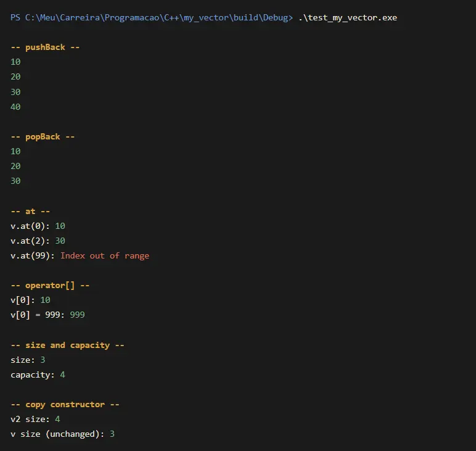
Task: Click value 20 under pushBack
Action: [15, 77]
